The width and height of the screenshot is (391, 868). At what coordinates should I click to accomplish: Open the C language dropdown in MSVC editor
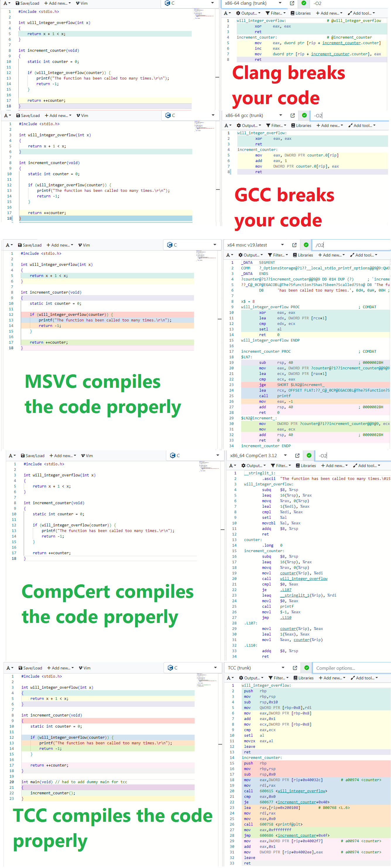coord(191,245)
